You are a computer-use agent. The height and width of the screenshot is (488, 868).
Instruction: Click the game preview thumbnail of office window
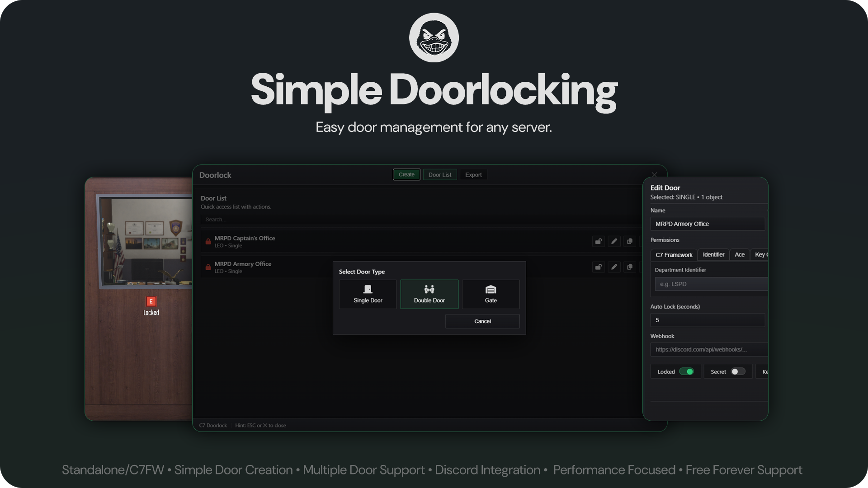pyautogui.click(x=139, y=299)
